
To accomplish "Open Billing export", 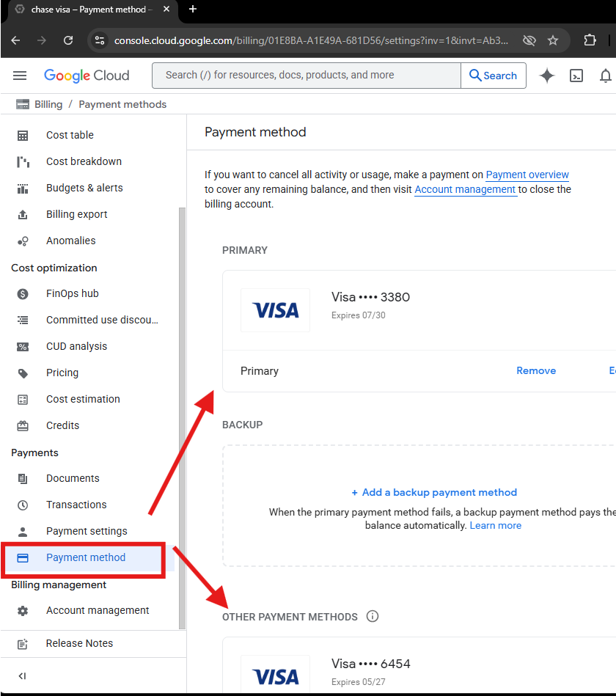I will pos(77,214).
